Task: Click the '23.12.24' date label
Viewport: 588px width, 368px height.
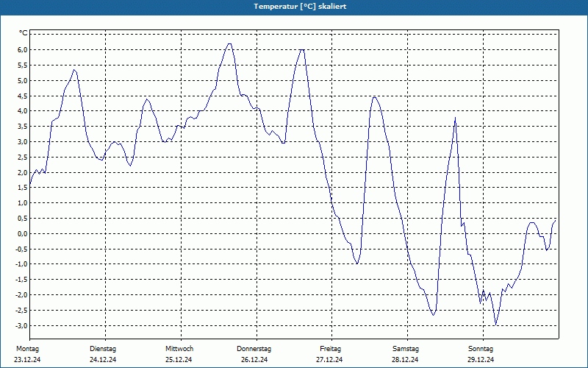Action: click(27, 360)
